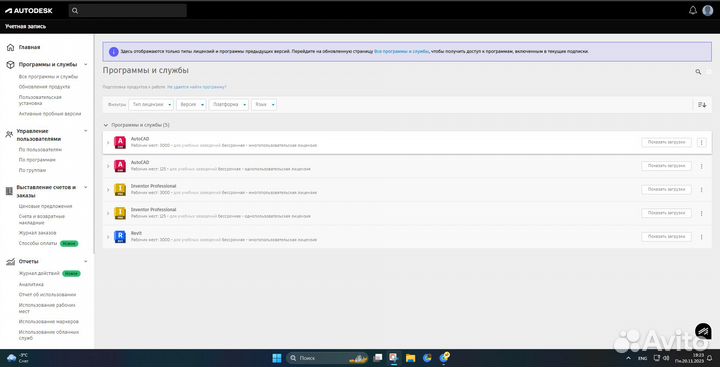
Task: Open Windows Start menu
Action: click(x=277, y=357)
